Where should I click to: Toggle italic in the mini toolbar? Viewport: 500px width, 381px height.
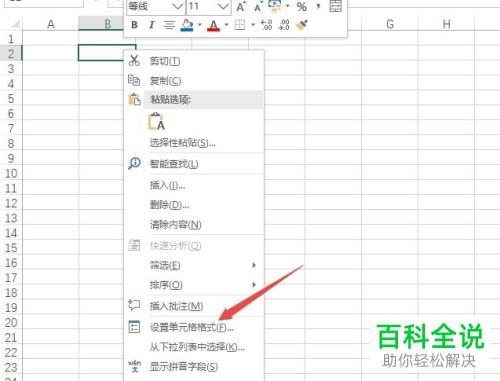(152, 25)
